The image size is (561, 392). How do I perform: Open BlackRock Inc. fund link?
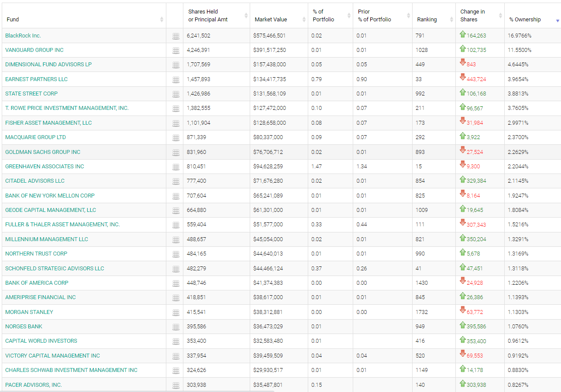point(23,35)
